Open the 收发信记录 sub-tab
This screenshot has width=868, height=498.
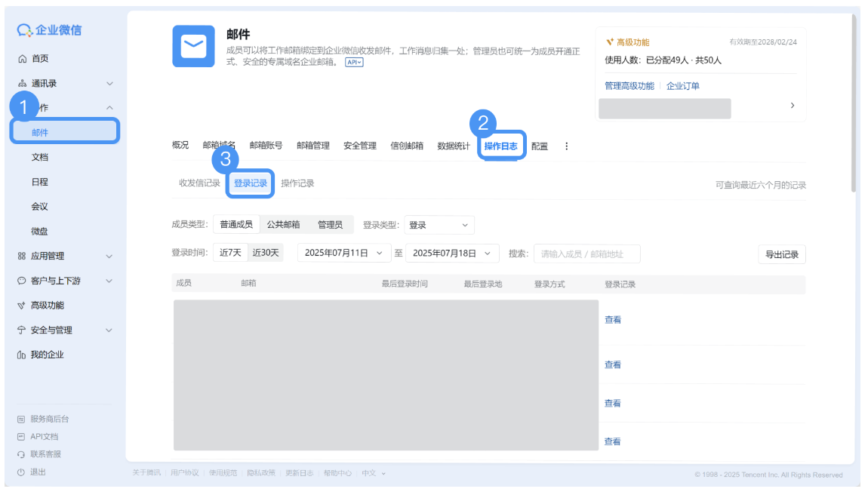[x=199, y=183]
